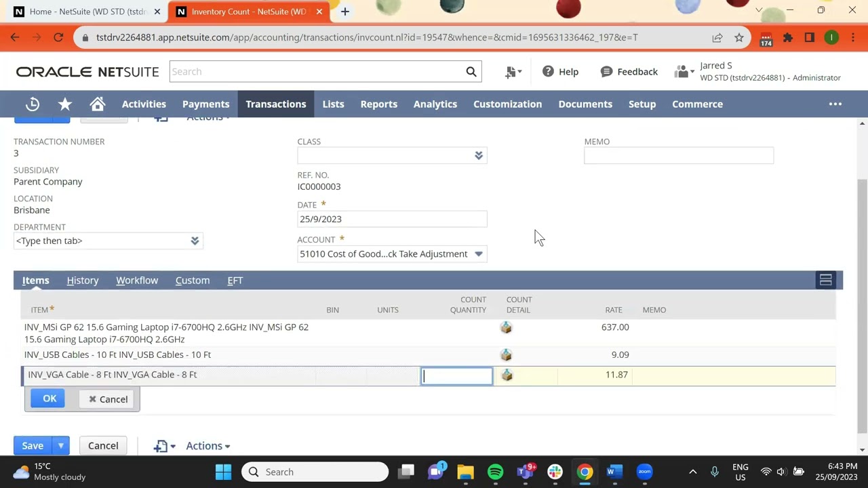Image resolution: width=868 pixels, height=488 pixels.
Task: Reload the browser page
Action: [x=58, y=38]
